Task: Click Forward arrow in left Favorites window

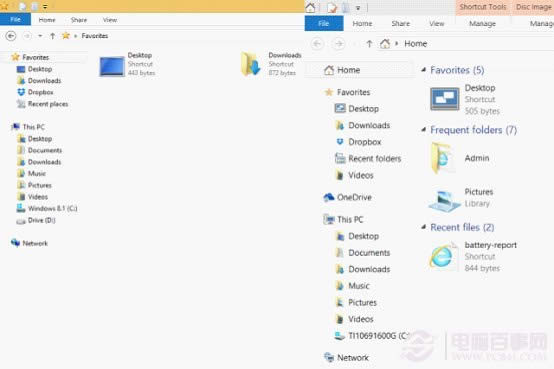Action: 27,36
